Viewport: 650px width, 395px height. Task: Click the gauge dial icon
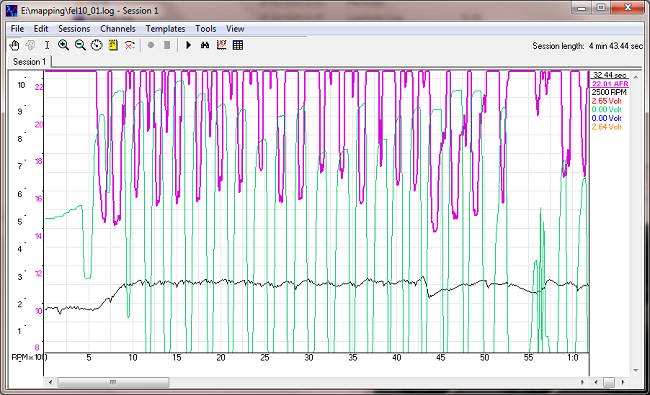[97, 45]
